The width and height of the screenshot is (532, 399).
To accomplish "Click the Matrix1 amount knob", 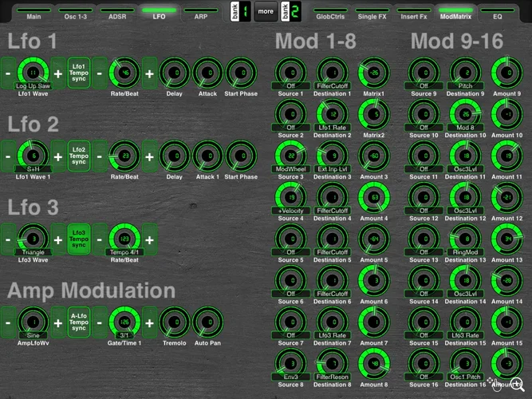I will tap(373, 74).
